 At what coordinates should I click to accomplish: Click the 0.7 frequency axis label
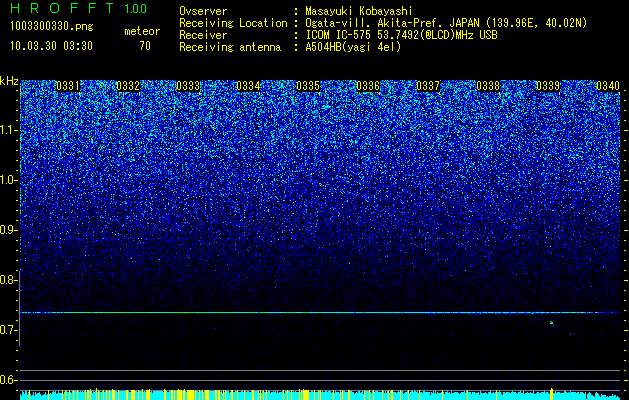click(x=9, y=330)
